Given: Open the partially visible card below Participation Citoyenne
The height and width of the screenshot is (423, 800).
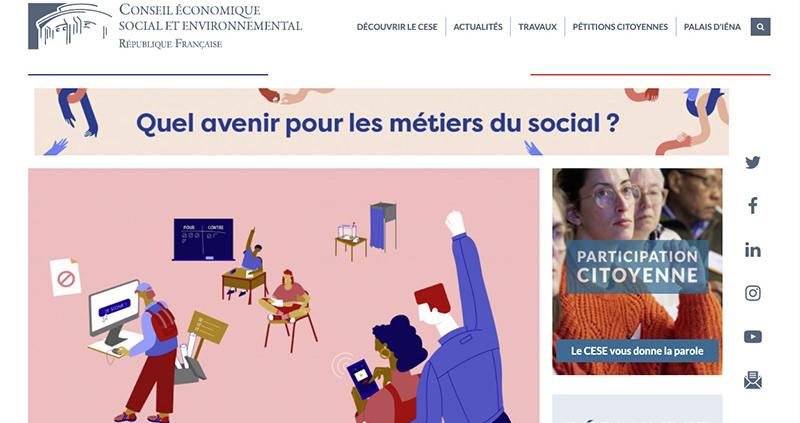Looking at the screenshot, I should point(637,409).
